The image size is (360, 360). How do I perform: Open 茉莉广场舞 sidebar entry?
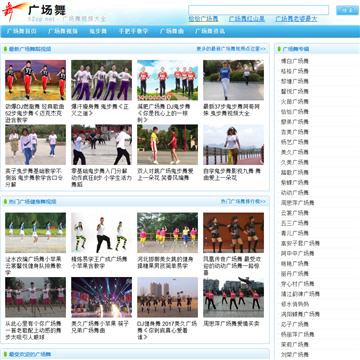pos(295,344)
